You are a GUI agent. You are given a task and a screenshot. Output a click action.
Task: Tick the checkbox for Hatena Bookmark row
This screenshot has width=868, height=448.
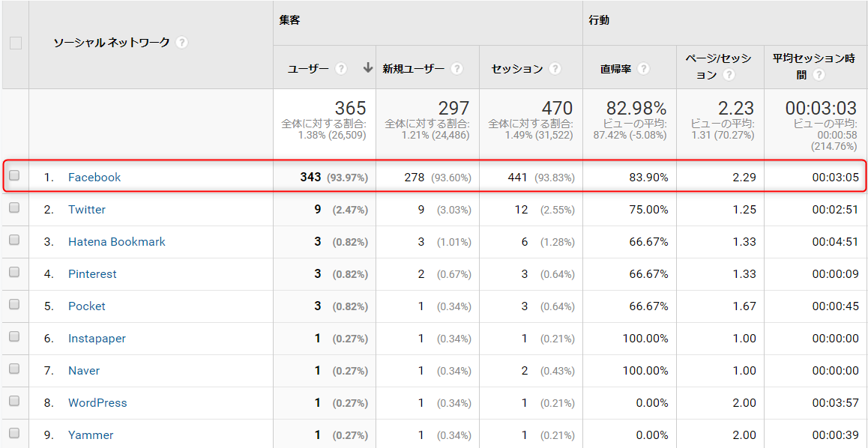click(14, 241)
